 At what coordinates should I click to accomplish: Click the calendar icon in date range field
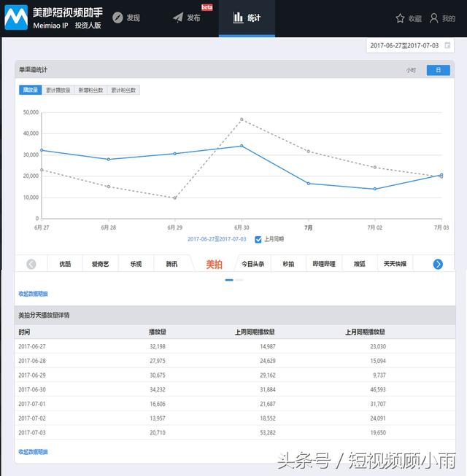447,45
